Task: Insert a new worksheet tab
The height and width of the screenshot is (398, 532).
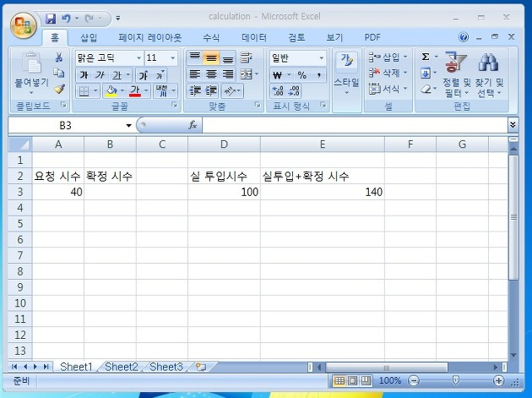Action: 202,367
